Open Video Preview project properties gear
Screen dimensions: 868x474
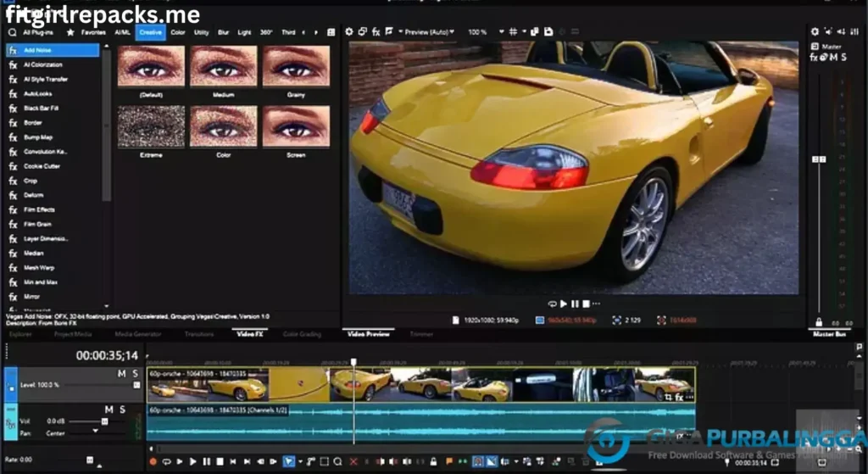(x=348, y=32)
